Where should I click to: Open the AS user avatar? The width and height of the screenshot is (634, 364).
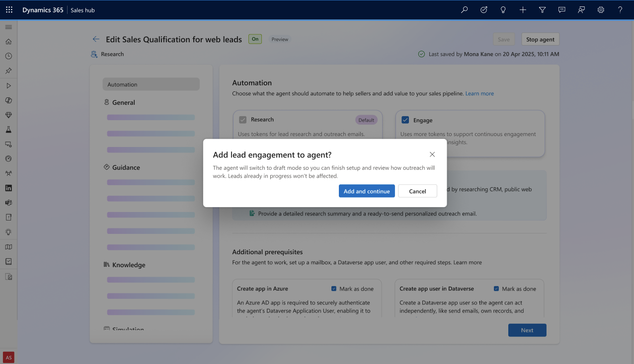tap(8, 358)
